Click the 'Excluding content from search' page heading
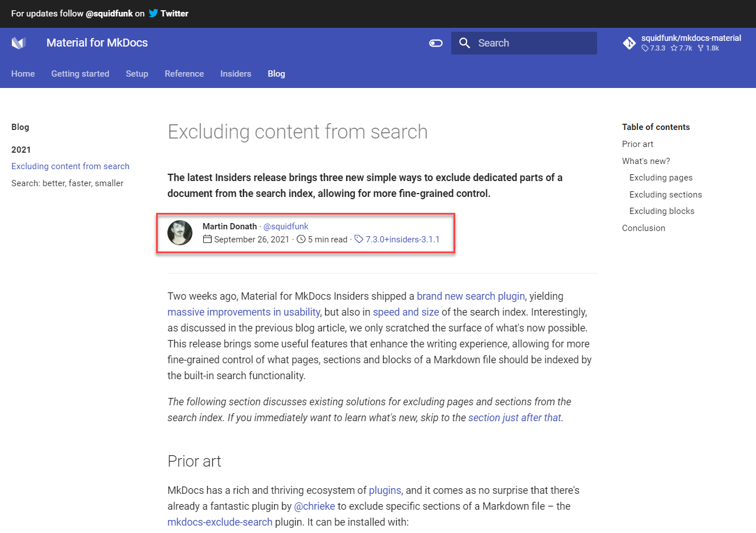The image size is (756, 533). [297, 132]
